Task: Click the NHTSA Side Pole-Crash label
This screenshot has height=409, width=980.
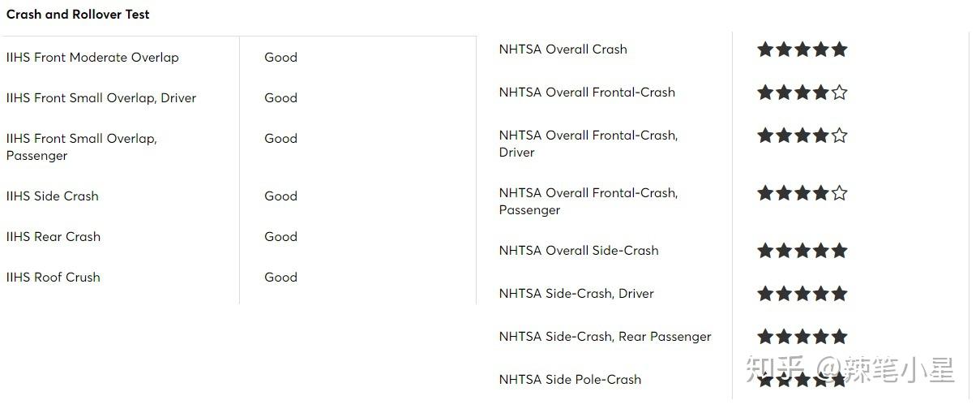Action: pyautogui.click(x=570, y=380)
